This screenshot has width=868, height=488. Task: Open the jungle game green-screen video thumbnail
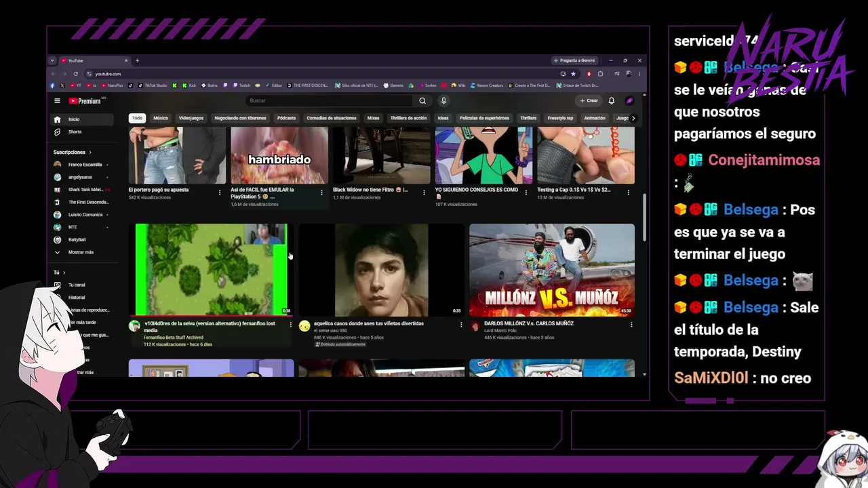212,270
